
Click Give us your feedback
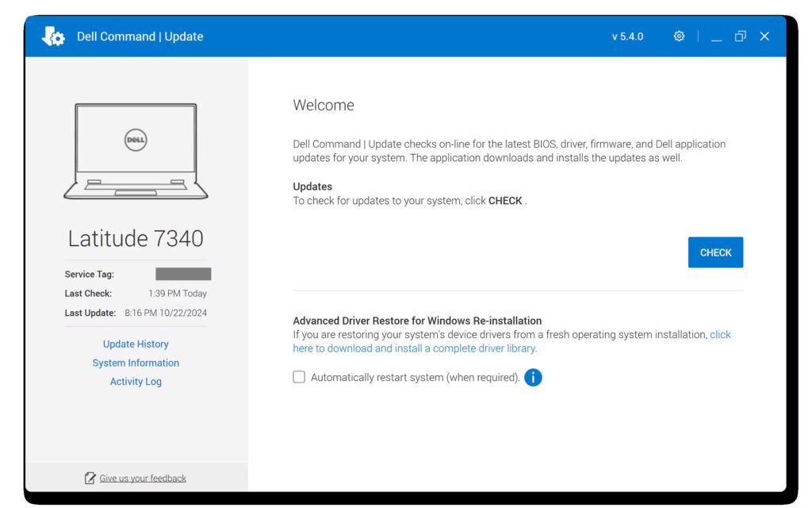pos(142,477)
